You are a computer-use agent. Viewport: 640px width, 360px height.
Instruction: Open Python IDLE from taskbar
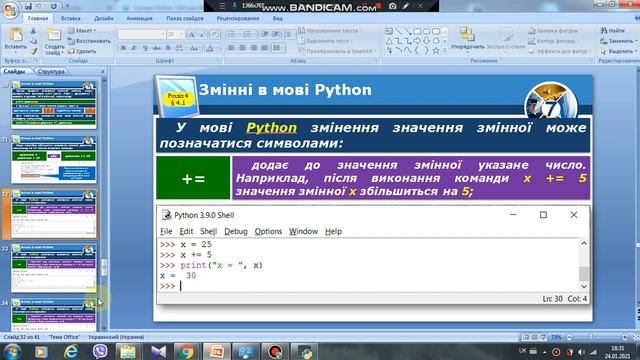coord(305,351)
